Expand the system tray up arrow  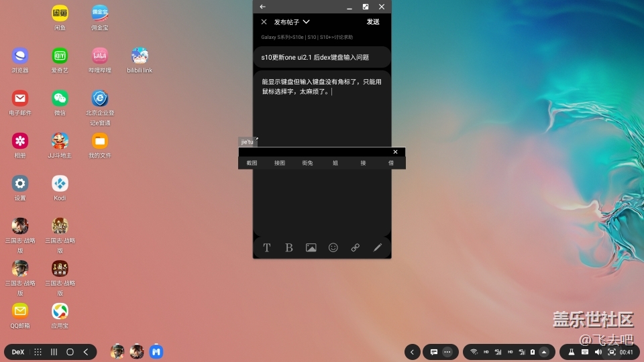pos(544,352)
